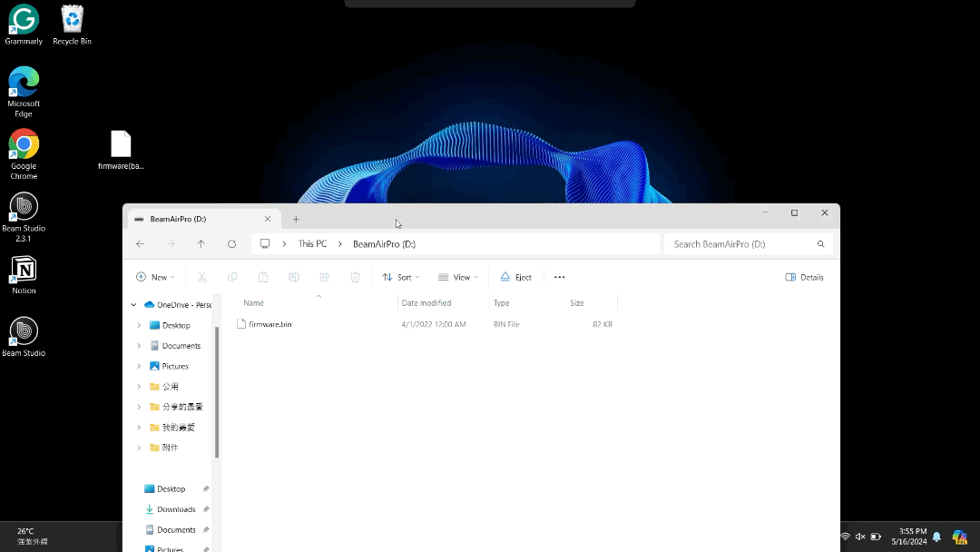Open the 26°C weather widget
980x552 pixels.
click(33, 537)
